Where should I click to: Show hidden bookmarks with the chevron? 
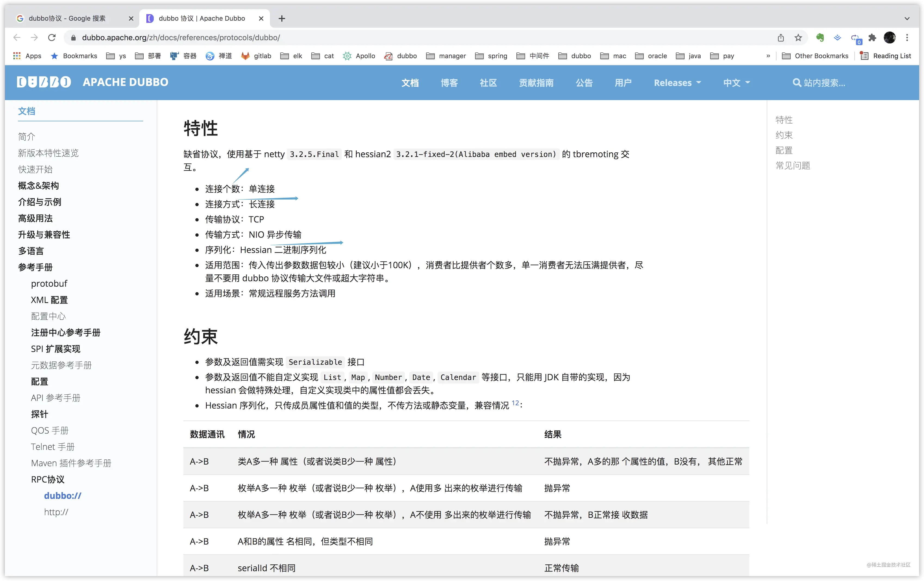coord(768,56)
